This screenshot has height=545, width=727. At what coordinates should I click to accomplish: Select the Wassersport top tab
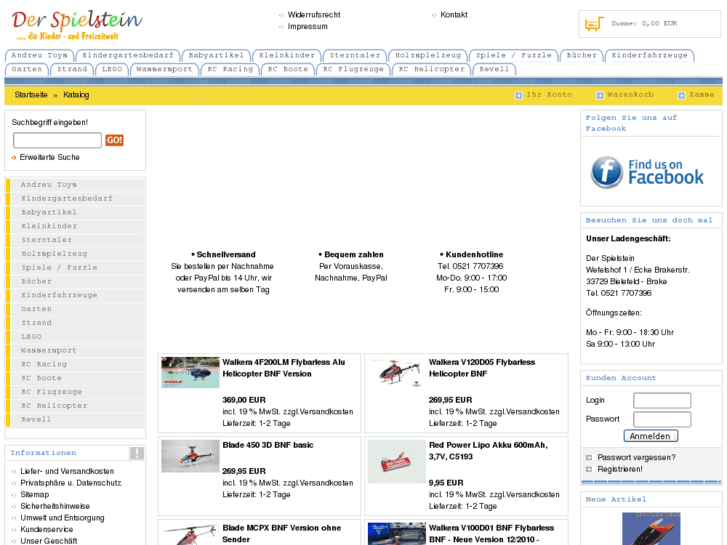tap(164, 69)
